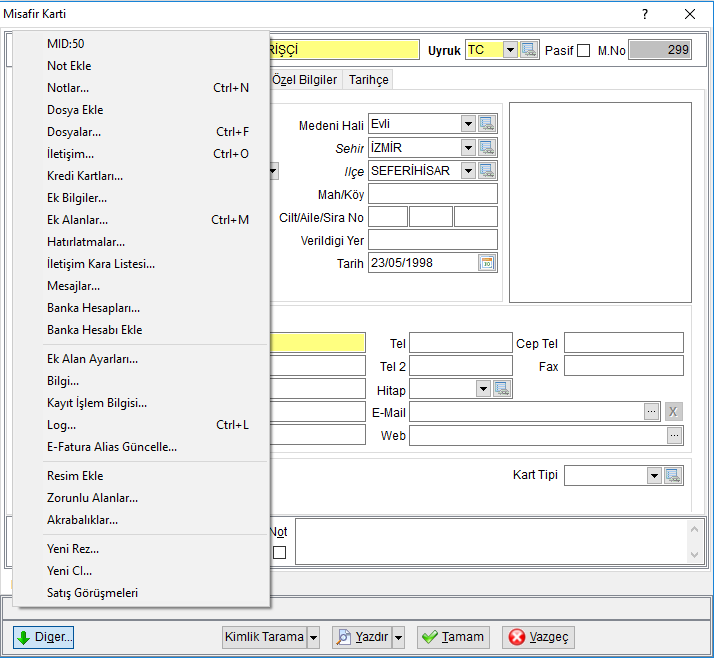Screen dimensions: 714x658
Task: Open Zorunlu Alanlar... entry
Action: [141, 498]
